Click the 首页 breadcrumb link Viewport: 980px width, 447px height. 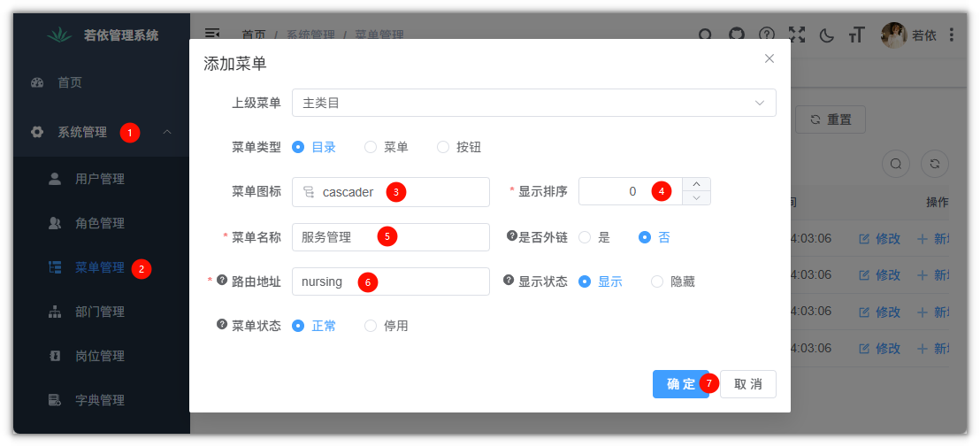coord(254,35)
